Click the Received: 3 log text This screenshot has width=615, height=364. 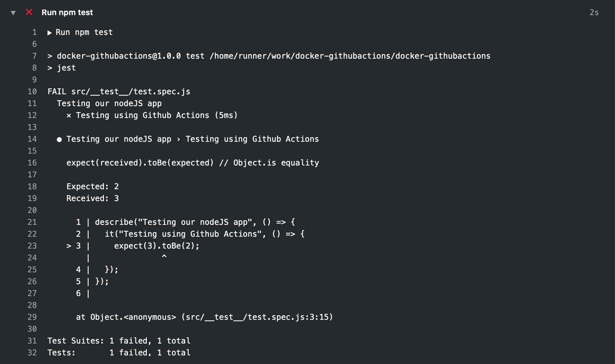[x=92, y=198]
